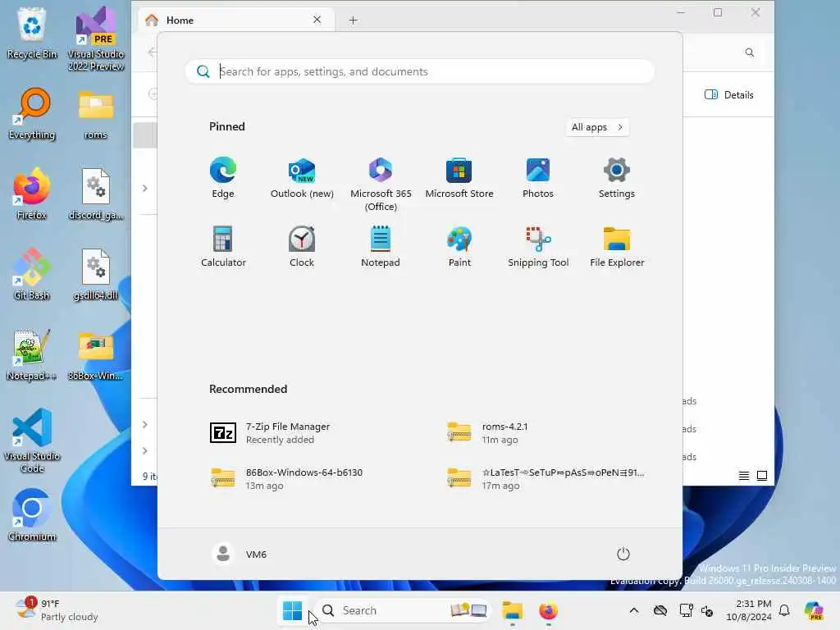840x630 pixels.
Task: Open Microsoft 365 (Office) app
Action: (381, 184)
